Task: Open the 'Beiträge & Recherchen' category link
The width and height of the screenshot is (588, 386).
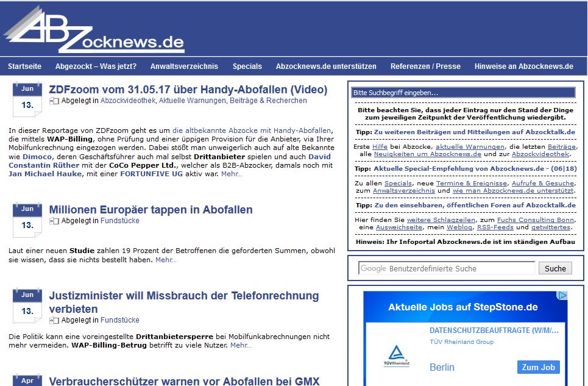Action: tap(269, 101)
